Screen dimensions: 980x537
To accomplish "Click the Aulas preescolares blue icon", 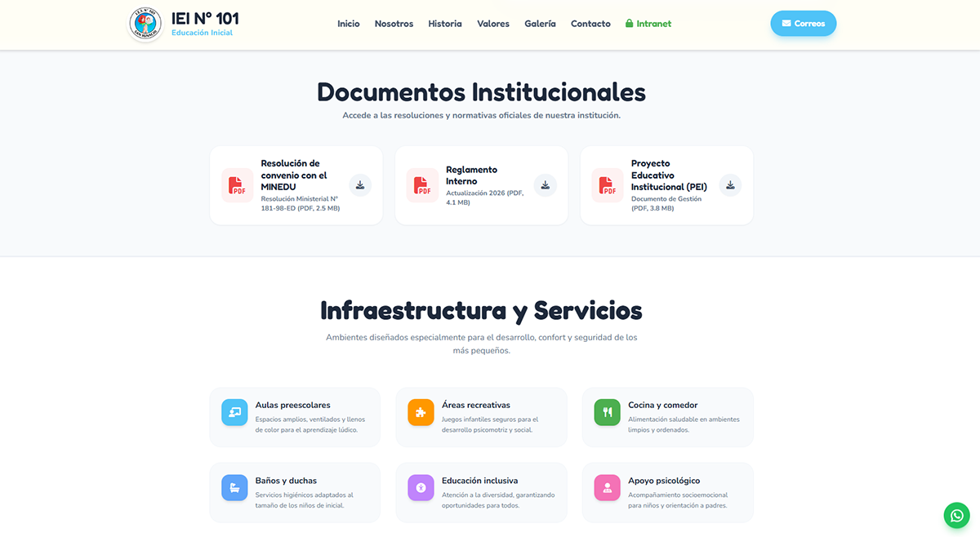I will point(234,412).
